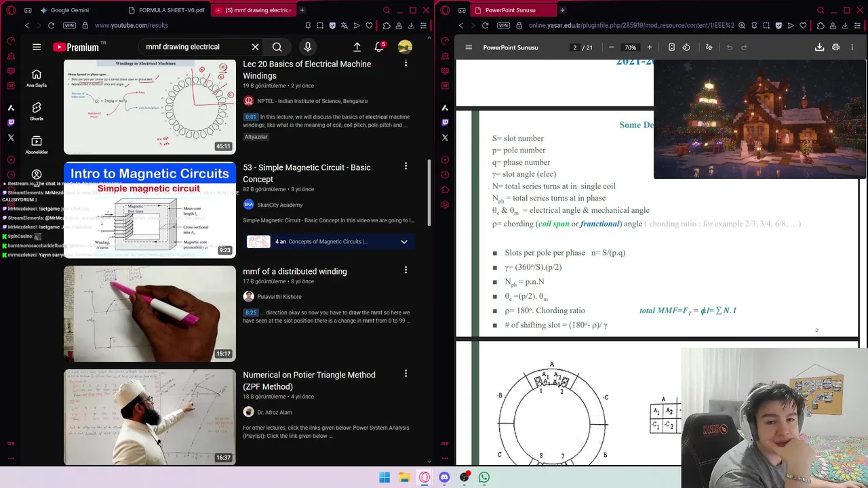868x488 pixels.
Task: Open Shorts in YouTube sidebar
Action: pos(37,111)
